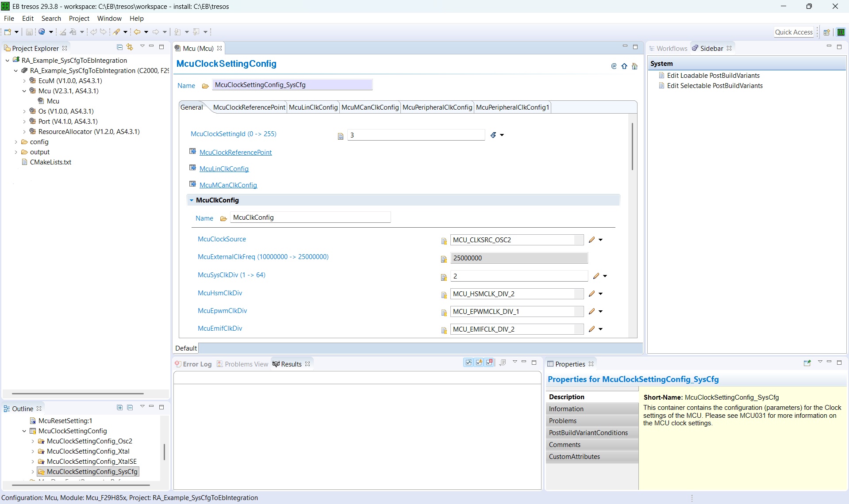Click the pencil icon for McuEpwmClkDiv
This screenshot has height=504, width=849.
click(592, 311)
